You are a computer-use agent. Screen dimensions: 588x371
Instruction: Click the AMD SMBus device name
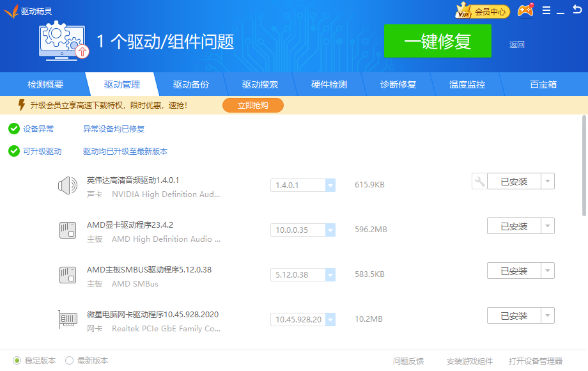click(135, 284)
